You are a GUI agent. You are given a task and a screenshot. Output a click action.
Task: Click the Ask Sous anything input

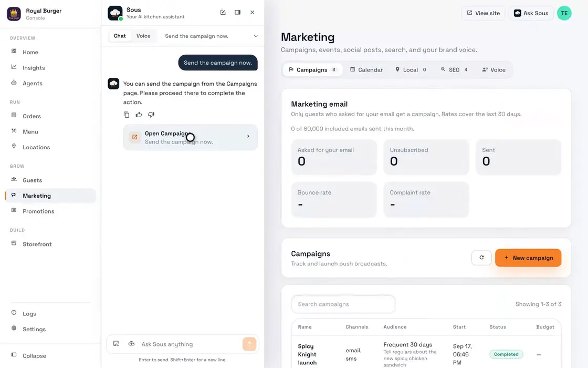(x=190, y=344)
